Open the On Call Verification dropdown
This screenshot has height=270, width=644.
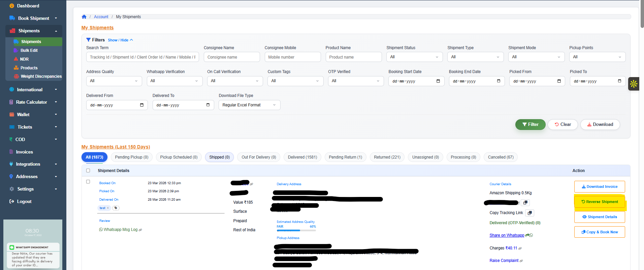point(235,81)
